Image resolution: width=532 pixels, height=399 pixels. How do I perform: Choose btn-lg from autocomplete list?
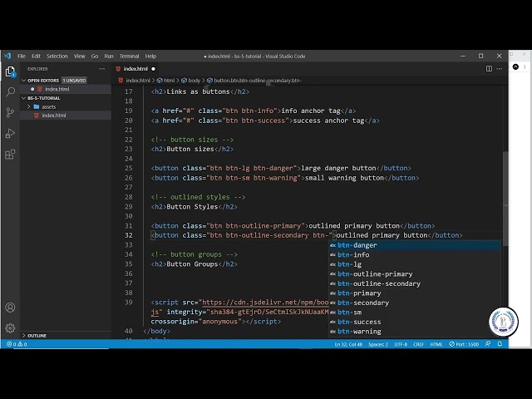(x=415, y=264)
